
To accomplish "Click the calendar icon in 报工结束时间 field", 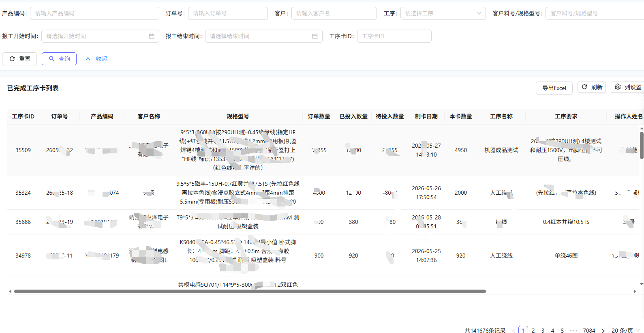I will (x=315, y=36).
